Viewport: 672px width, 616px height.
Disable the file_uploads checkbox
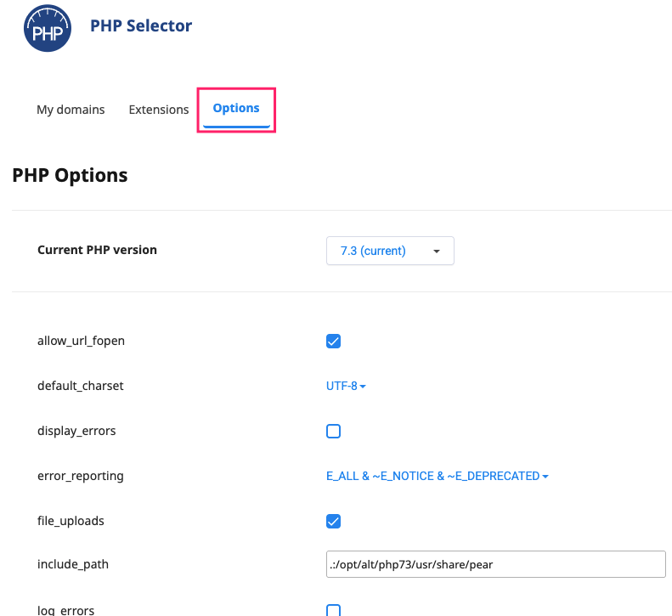tap(334, 521)
